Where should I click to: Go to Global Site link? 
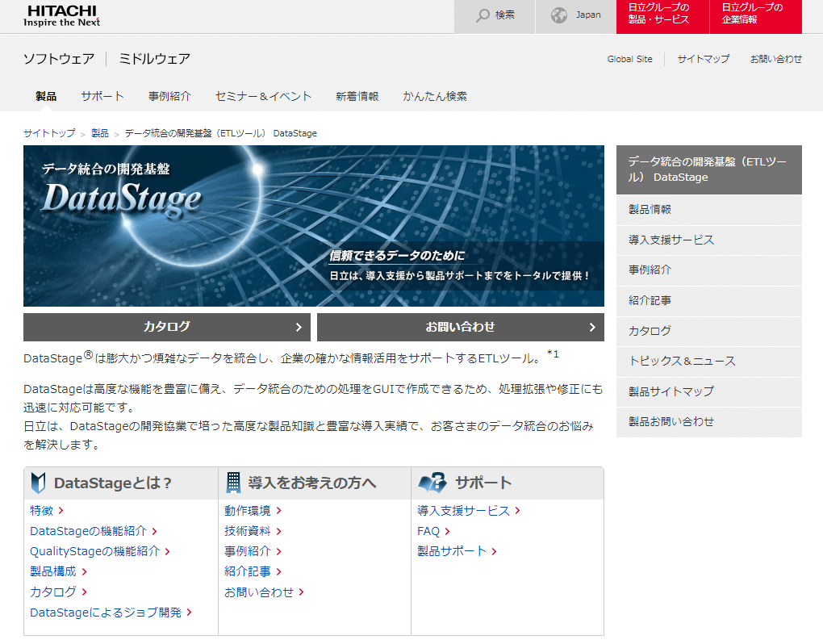tap(630, 59)
